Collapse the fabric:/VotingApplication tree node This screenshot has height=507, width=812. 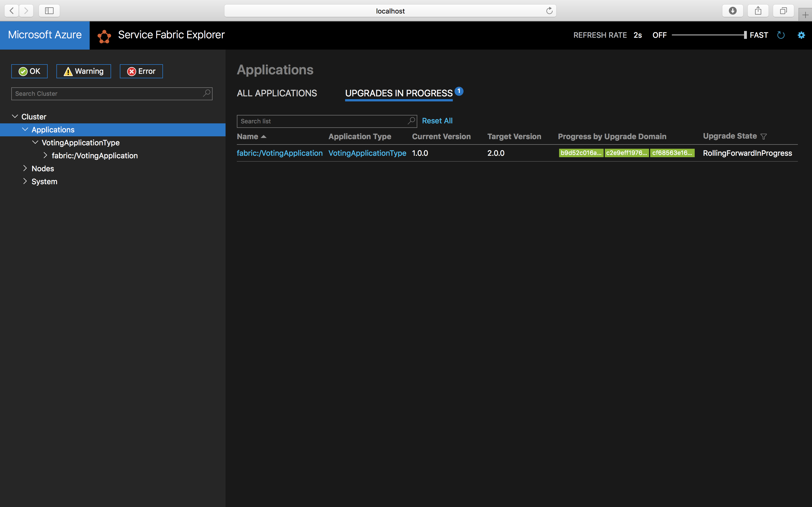pos(45,155)
